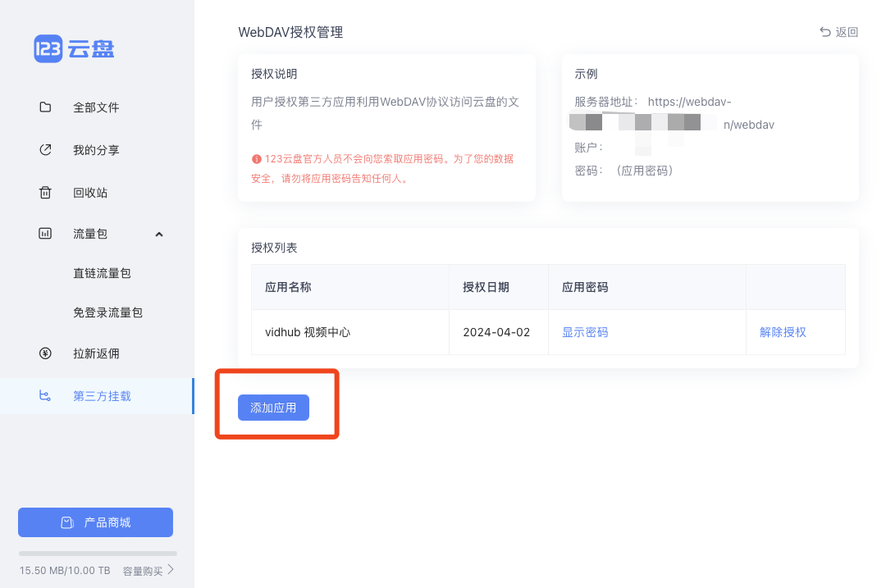Click the red warning icon in 授权说明
The width and height of the screenshot is (877, 588).
point(257,159)
